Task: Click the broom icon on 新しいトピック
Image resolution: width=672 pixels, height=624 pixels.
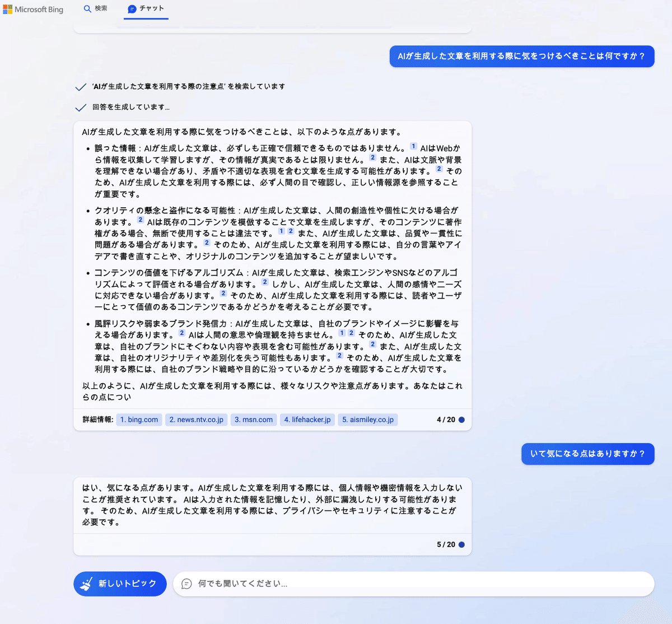Action: click(86, 584)
